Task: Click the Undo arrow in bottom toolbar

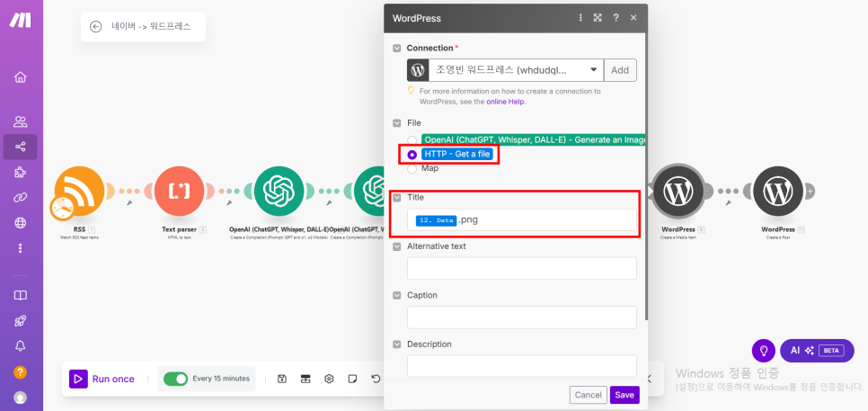Action: tap(376, 379)
